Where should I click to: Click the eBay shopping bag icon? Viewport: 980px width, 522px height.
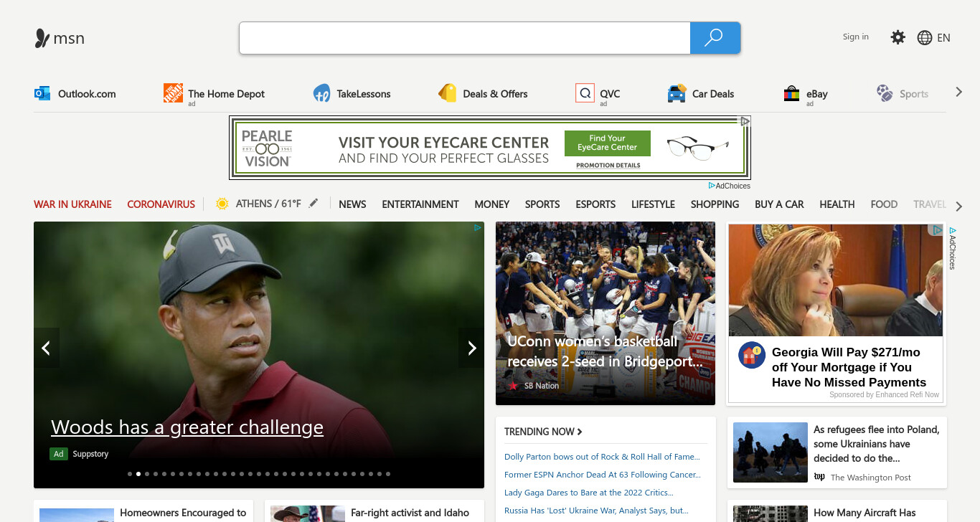click(791, 93)
